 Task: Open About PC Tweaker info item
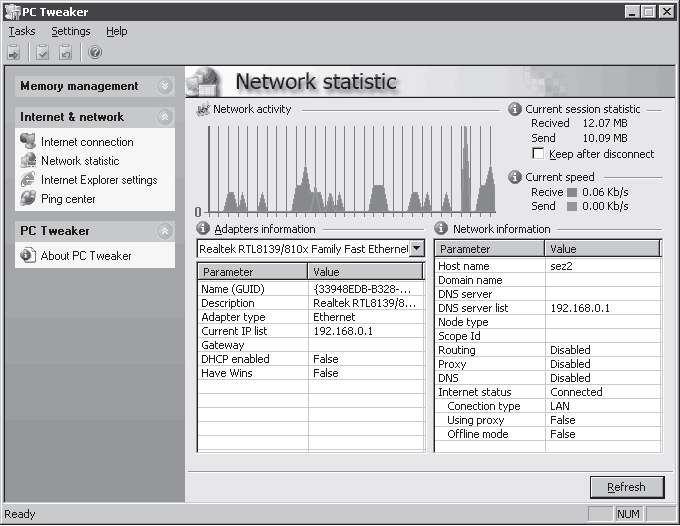click(x=86, y=256)
